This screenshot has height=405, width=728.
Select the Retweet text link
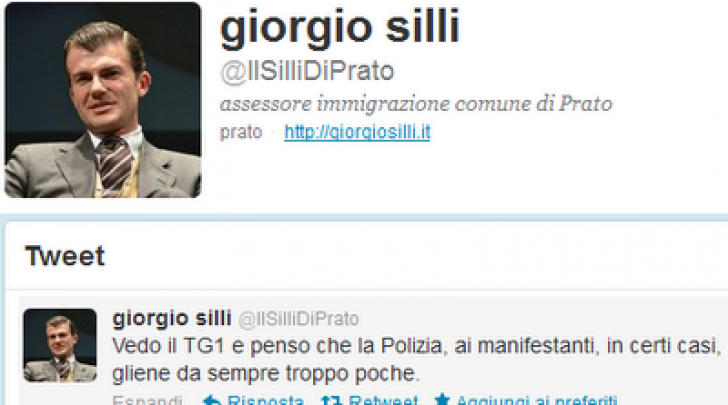click(x=384, y=400)
